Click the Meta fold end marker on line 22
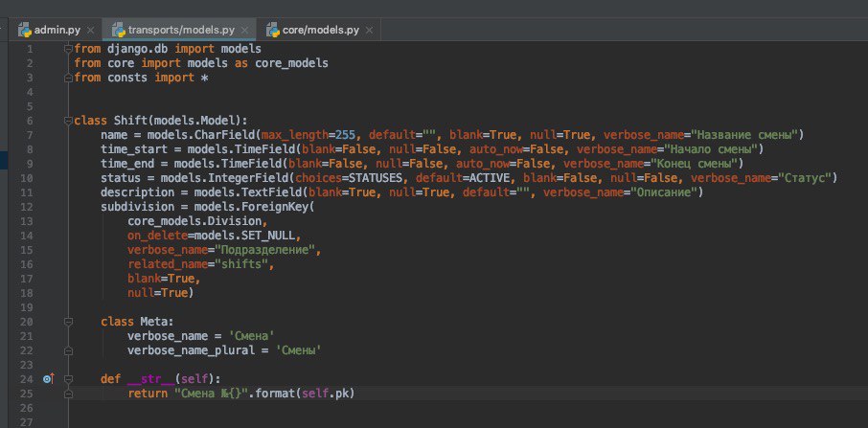This screenshot has width=868, height=428. pos(69,350)
